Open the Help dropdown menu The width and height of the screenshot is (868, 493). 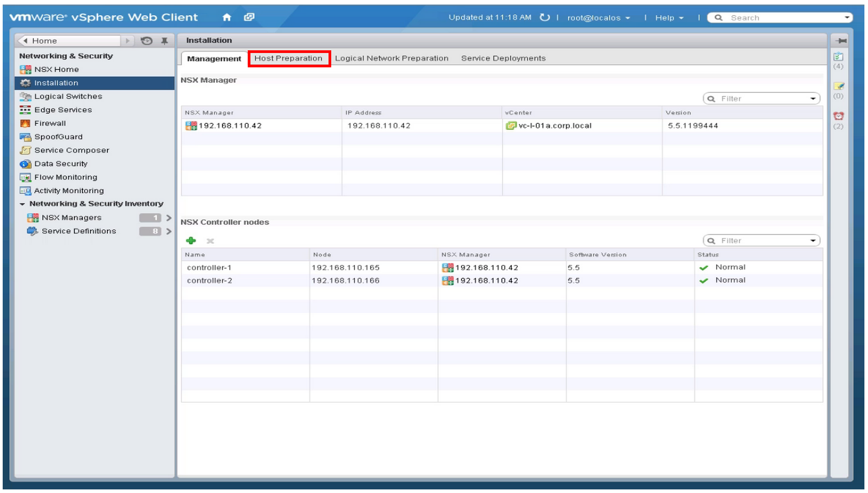(x=669, y=18)
